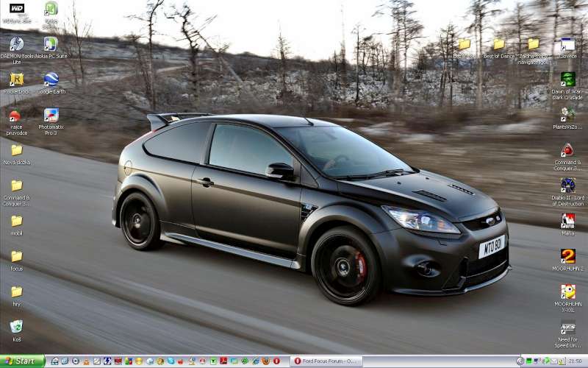
Task: Select the 'mobil' folder on desktop
Action: [x=16, y=221]
